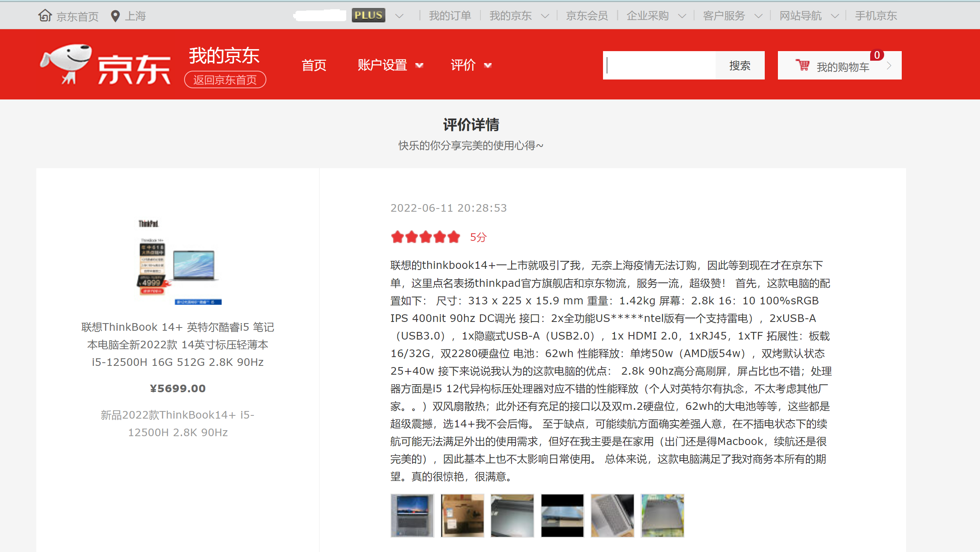Viewport: 980px width, 552px height.
Task: Click the search input field
Action: coord(659,66)
